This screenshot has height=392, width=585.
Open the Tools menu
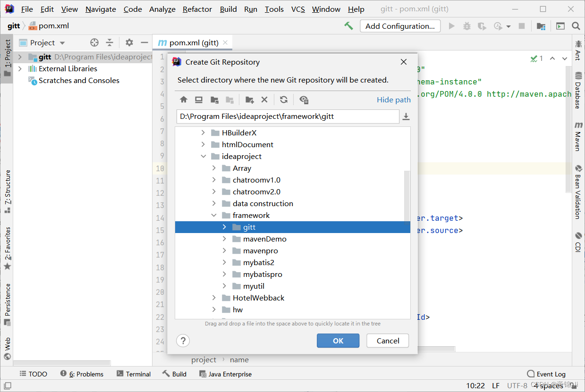click(x=274, y=9)
